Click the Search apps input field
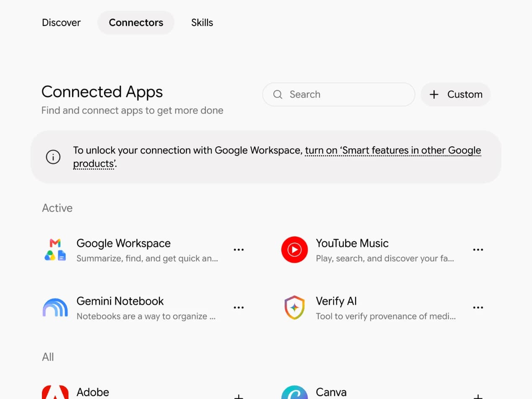 (x=339, y=94)
